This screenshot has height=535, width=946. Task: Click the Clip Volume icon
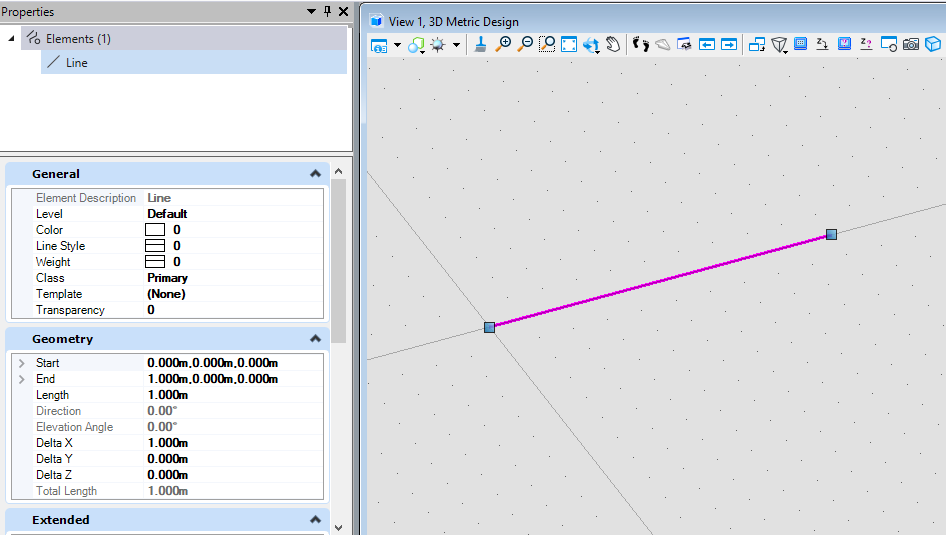click(x=889, y=44)
